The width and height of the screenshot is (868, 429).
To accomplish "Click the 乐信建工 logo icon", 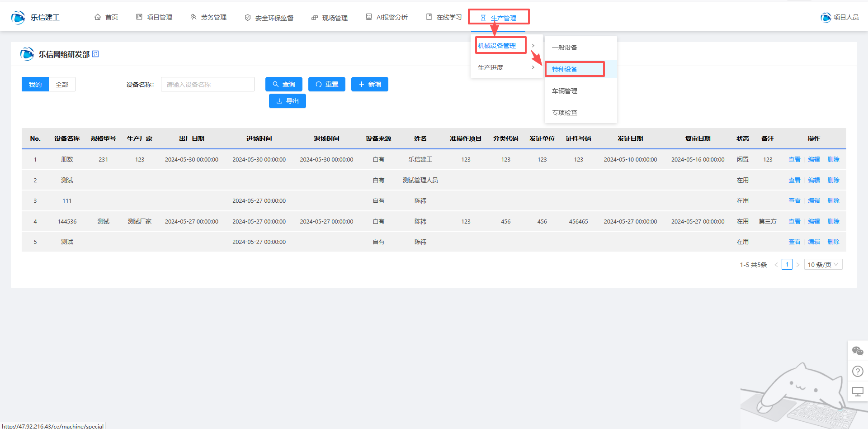I will click(18, 18).
